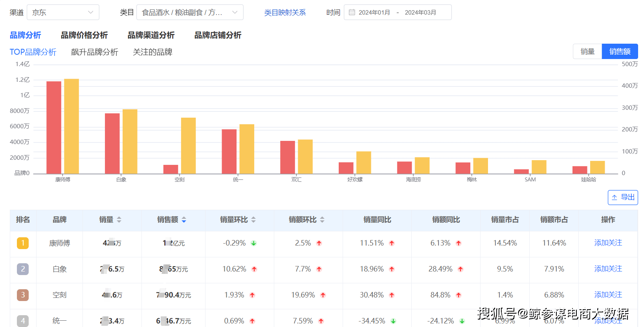
Task: Sort table by 销售额 column arrows
Action: 184,220
